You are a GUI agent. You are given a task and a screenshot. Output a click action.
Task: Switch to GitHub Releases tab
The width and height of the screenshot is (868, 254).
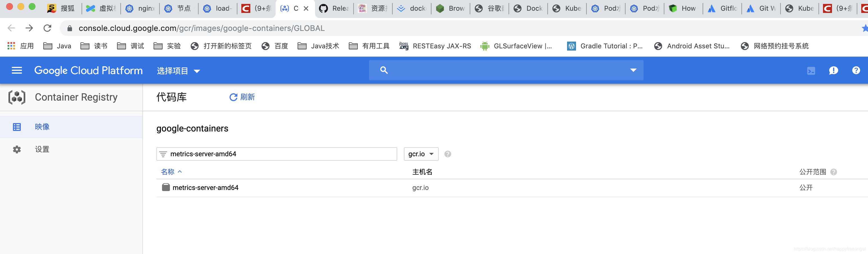(x=334, y=8)
